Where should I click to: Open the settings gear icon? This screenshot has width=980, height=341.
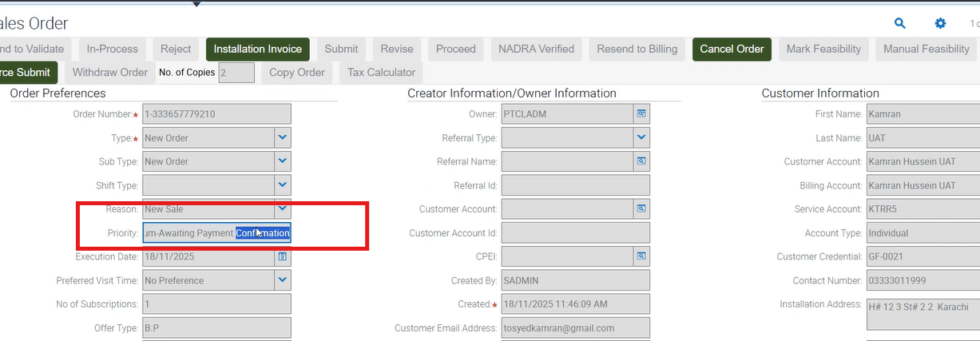[940, 24]
